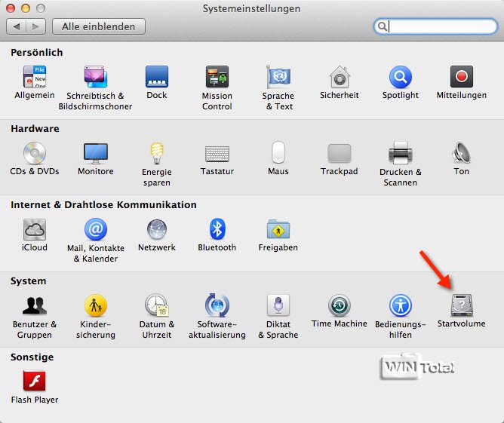Click the Alle einblenden button
The height and width of the screenshot is (423, 504).
[99, 26]
